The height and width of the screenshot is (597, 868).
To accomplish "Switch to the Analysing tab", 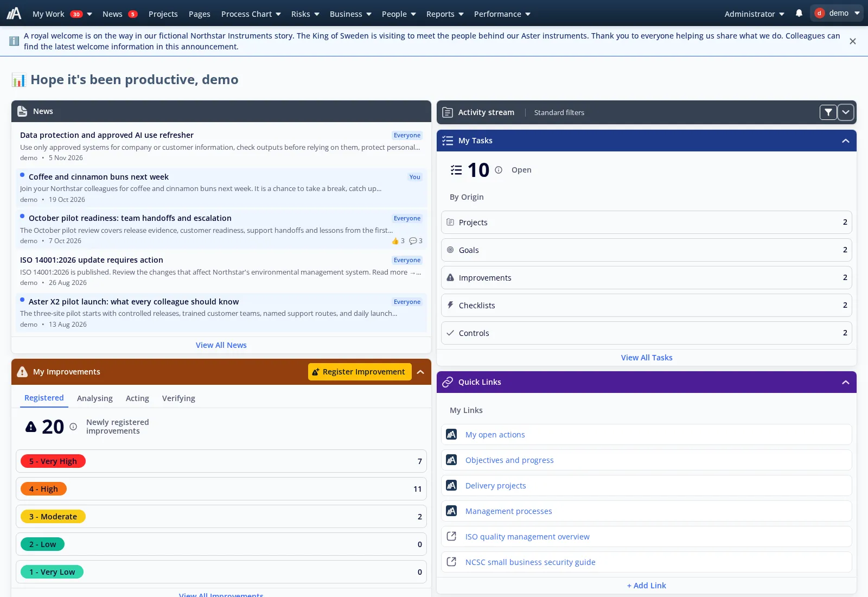I will coord(95,398).
